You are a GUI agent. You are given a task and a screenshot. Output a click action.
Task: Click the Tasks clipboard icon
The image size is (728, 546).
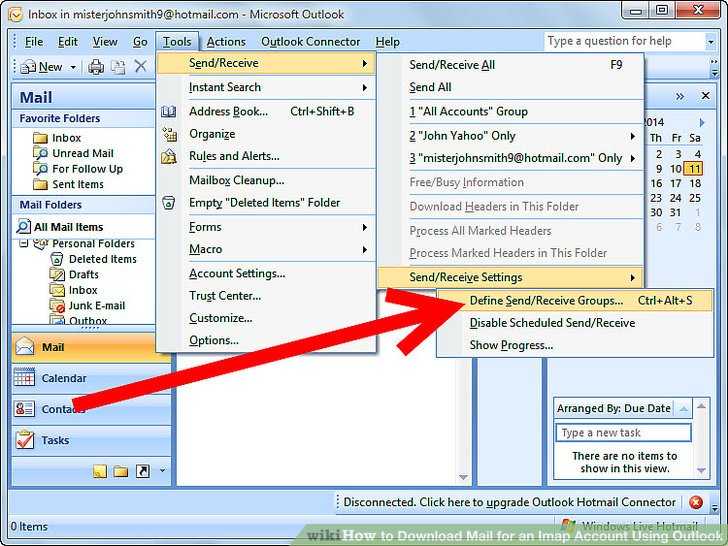pyautogui.click(x=25, y=440)
